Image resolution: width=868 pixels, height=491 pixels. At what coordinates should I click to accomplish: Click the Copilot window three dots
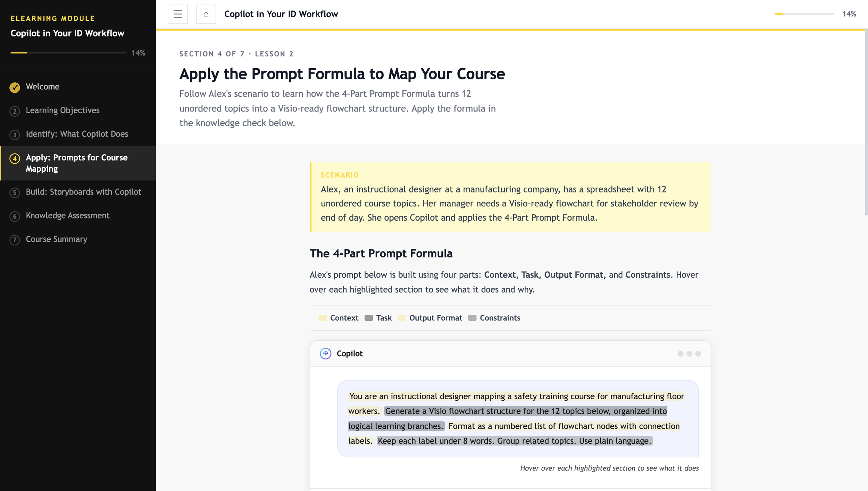[x=689, y=353]
